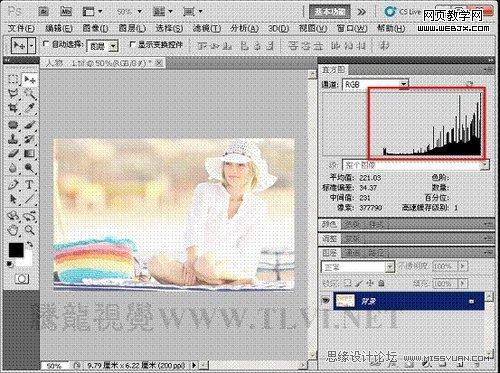The width and height of the screenshot is (500, 373).
Task: Click the 背景 layer thumbnail
Action: point(345,301)
